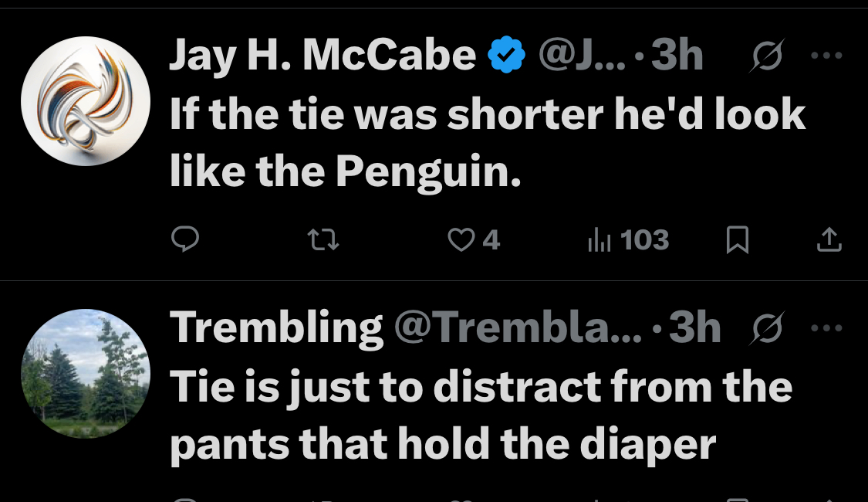This screenshot has width=868, height=502.
Task: Bookmark Jay H. McCabe's tweet
Action: click(x=738, y=240)
